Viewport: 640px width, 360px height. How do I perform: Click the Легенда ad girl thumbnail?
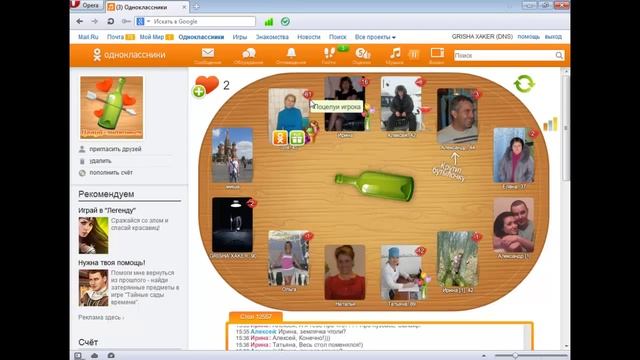click(93, 236)
